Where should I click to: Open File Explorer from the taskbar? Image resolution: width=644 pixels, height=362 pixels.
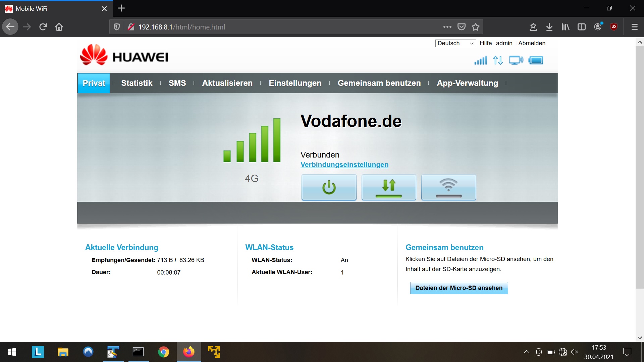point(63,352)
